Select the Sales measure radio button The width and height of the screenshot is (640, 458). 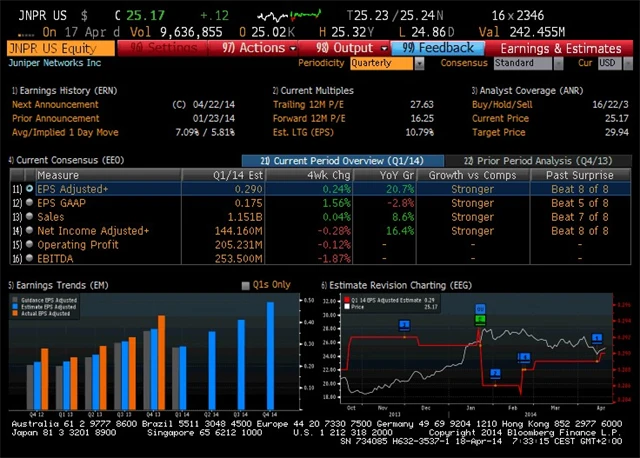(29, 216)
